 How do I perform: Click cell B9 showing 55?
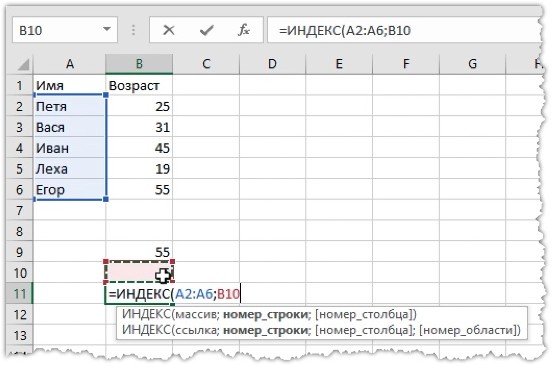tap(139, 252)
